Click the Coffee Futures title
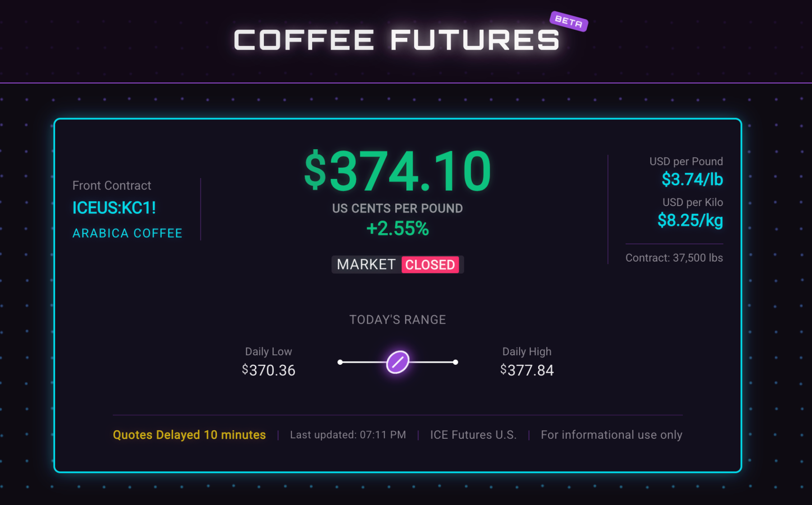Viewport: 812px width, 505px height. (397, 40)
